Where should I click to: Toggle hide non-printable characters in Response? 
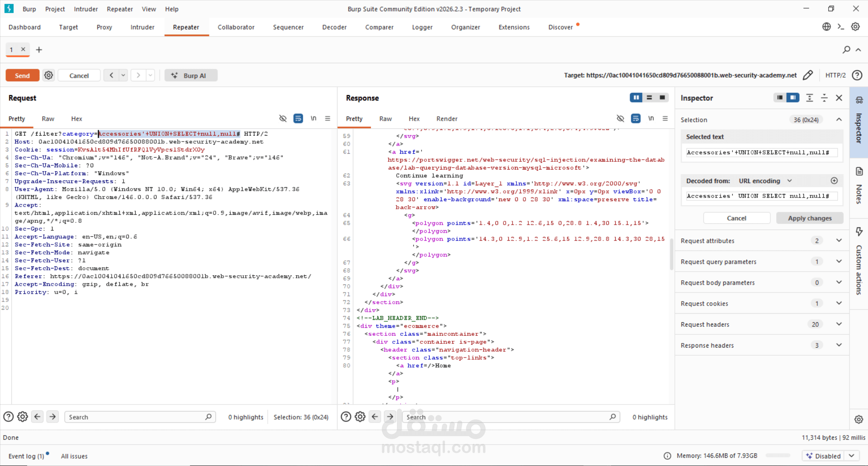(620, 118)
